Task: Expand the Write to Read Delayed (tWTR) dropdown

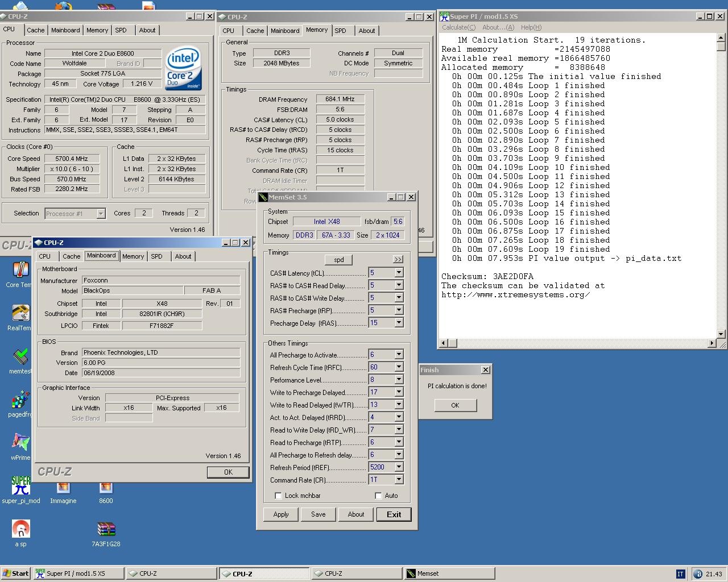Action: click(x=399, y=405)
